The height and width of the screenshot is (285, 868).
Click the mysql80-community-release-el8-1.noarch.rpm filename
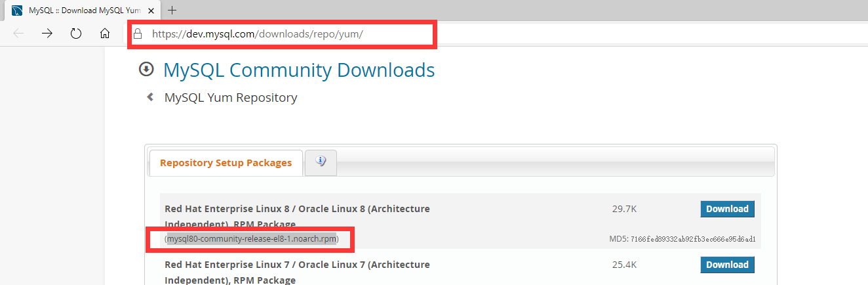[x=252, y=238]
